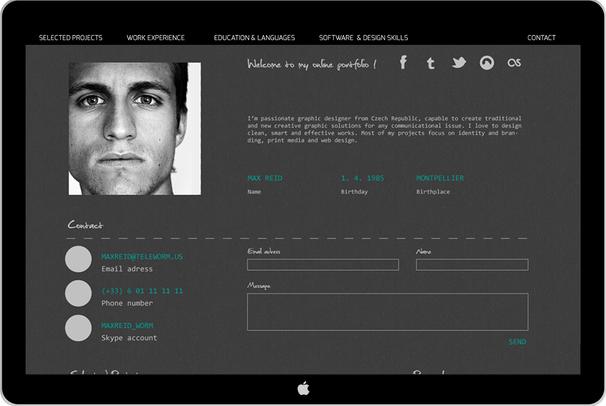Click the circle icon beside the Skype account
606x406 pixels.
click(x=78, y=328)
